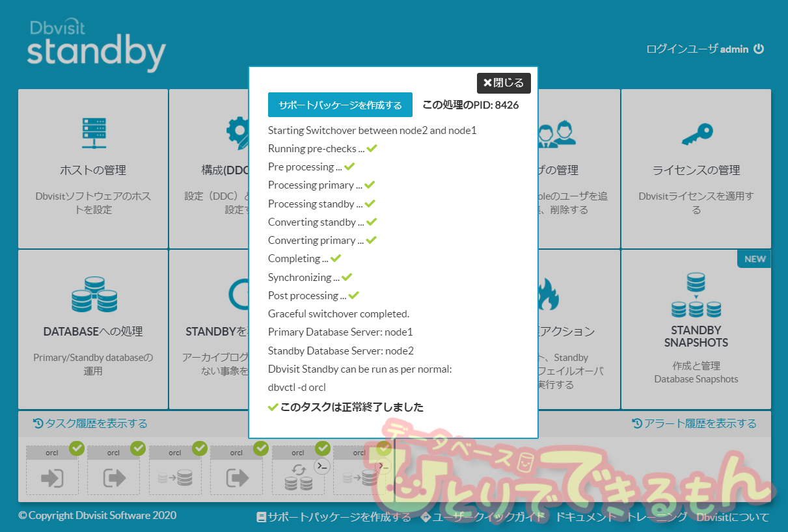Screen dimensions: 788x532
Task: Click サポートパッケージを作成する button in dialog
Action: 340,105
